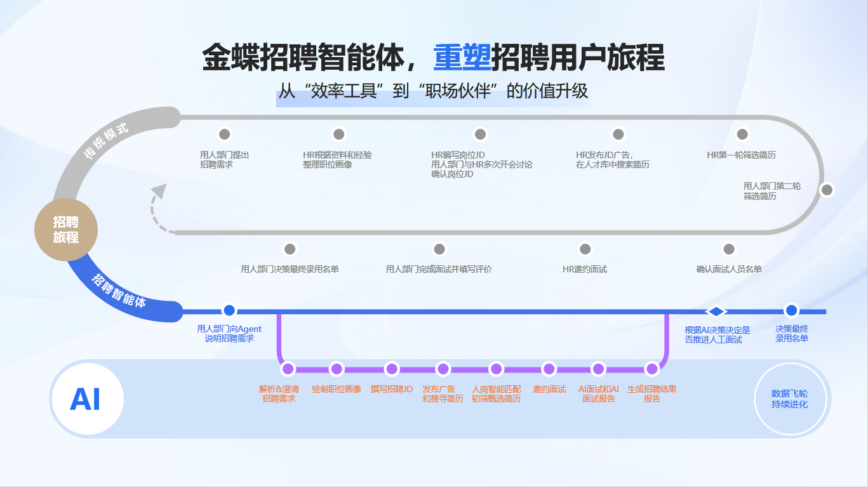
Task: Click the gray dot above HR邀约面试
Action: coord(585,249)
